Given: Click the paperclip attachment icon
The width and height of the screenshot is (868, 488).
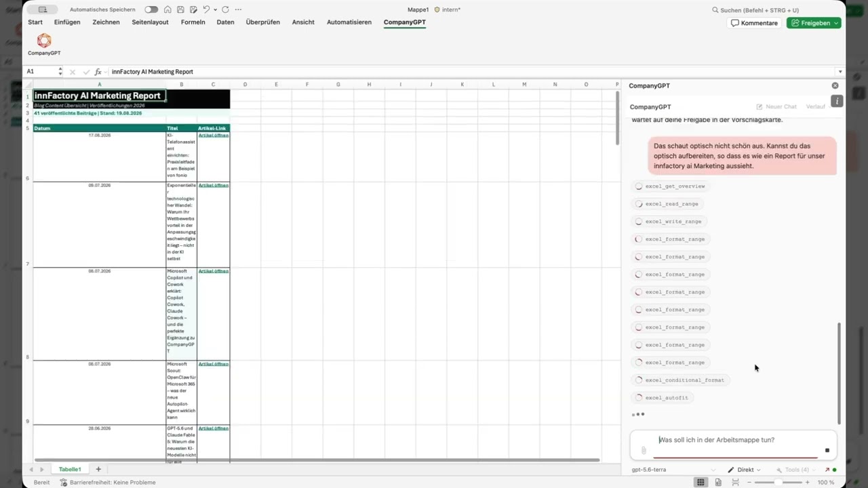Looking at the screenshot, I should 644,450.
